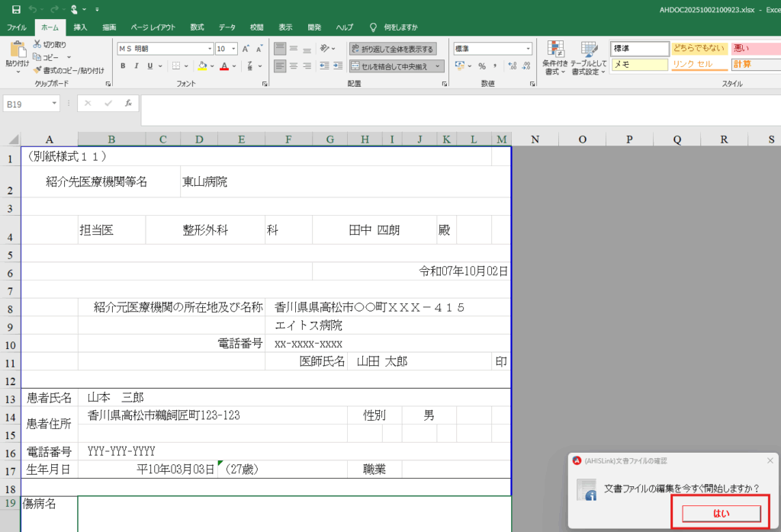Click the percent style icon

click(481, 66)
